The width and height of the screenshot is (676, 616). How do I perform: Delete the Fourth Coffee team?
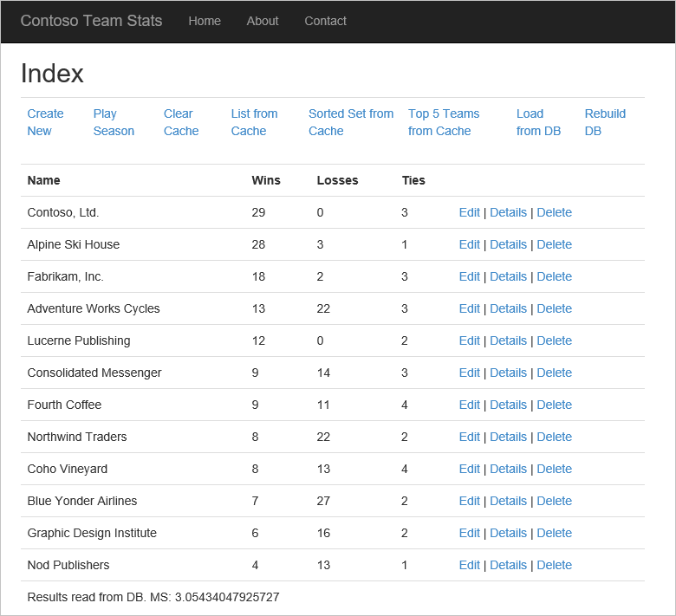(x=554, y=405)
